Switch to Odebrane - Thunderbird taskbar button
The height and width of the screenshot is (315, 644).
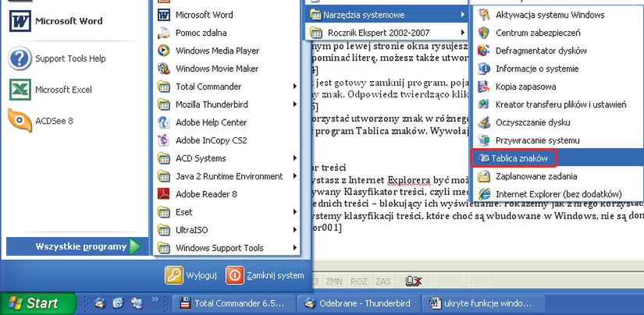point(358,304)
